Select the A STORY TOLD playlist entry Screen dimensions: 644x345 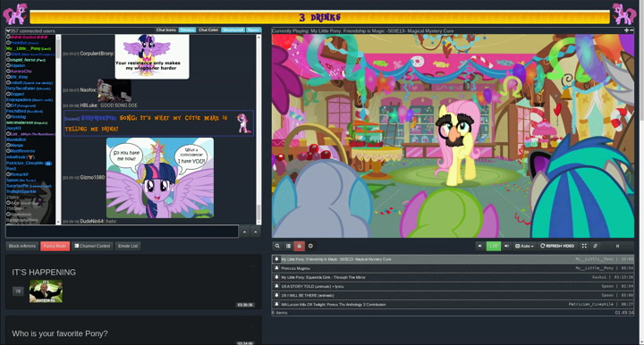coord(453,286)
